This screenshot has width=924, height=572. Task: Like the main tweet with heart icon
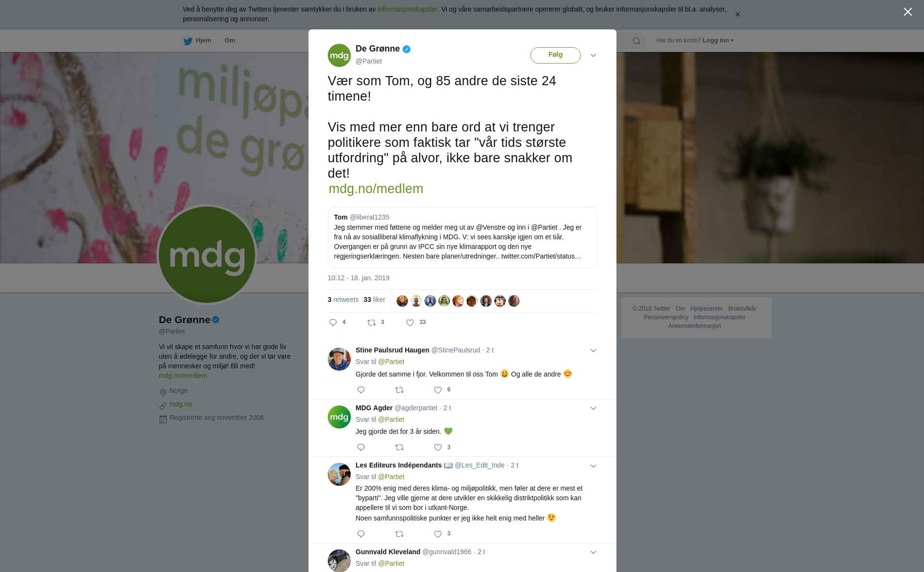[x=410, y=323]
